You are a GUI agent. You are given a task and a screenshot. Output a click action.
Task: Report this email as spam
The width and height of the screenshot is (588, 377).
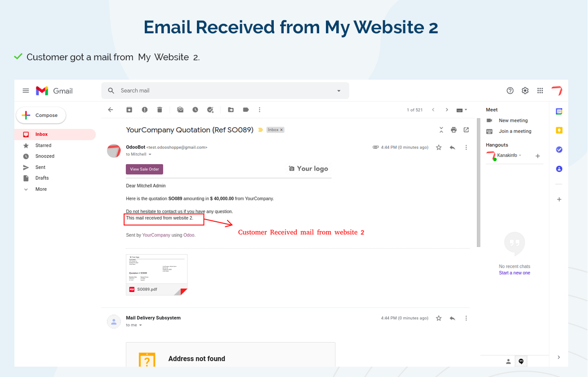(144, 110)
